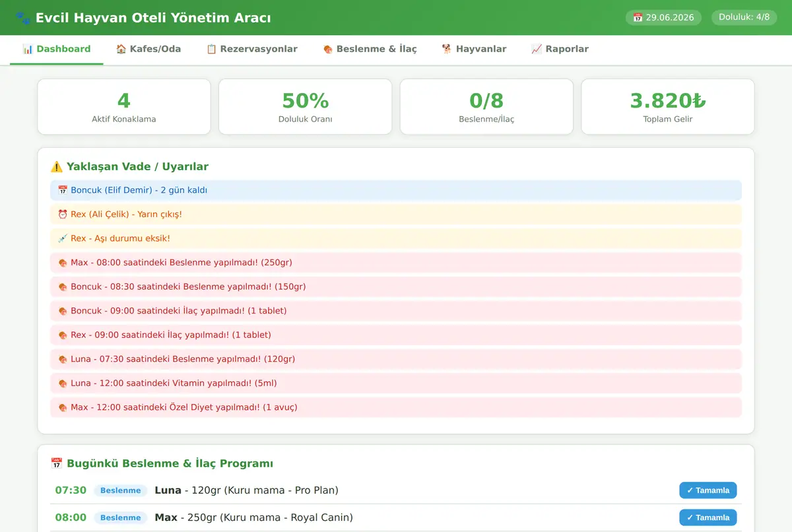Viewport: 792px width, 532px height.
Task: Click the 50% Doluluk Oranı card
Action: [306, 107]
